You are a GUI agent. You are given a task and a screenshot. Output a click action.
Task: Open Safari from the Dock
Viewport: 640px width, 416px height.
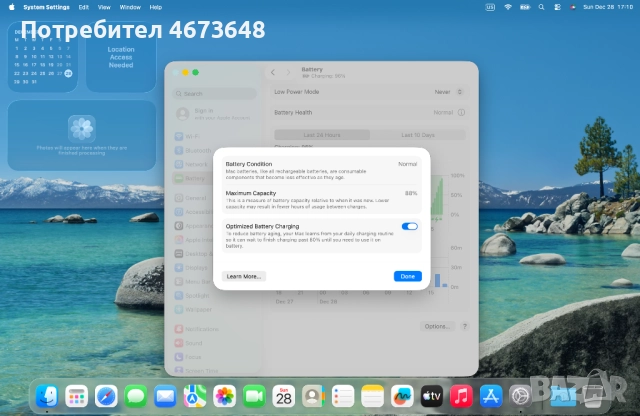click(106, 396)
